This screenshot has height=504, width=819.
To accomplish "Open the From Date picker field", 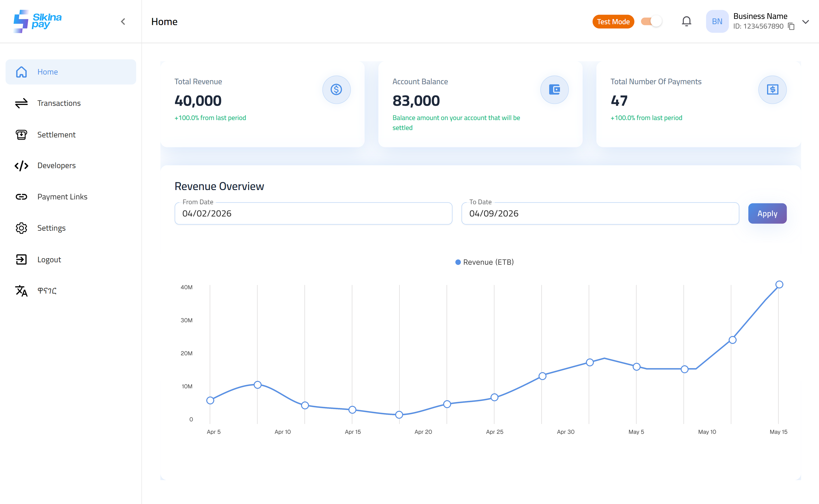I will click(x=313, y=214).
